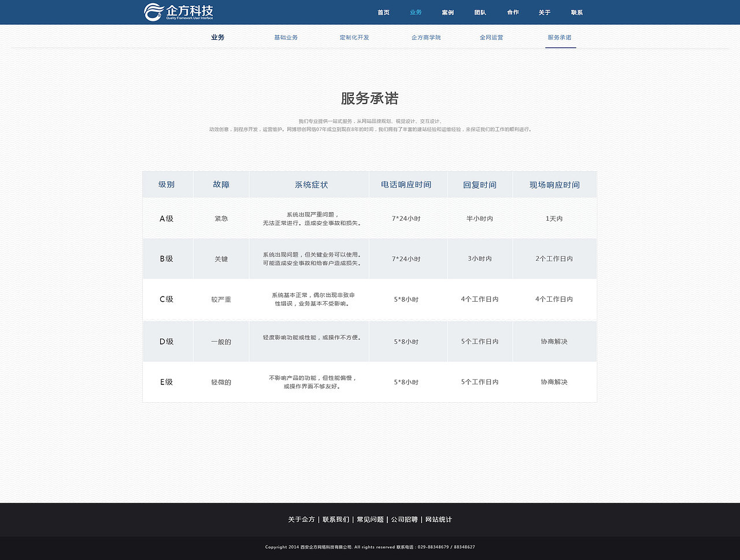Click the 故障 column header
This screenshot has height=560, width=740.
tap(221, 184)
